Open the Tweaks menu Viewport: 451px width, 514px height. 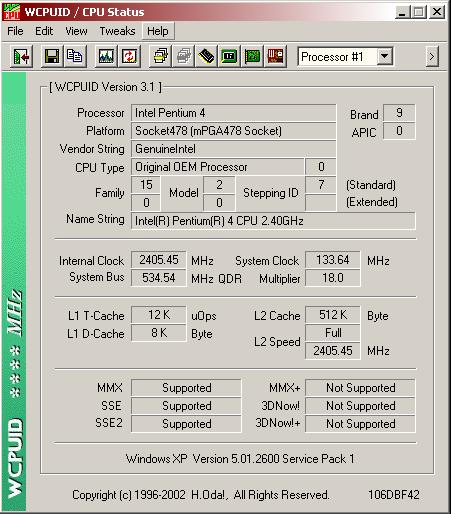pyautogui.click(x=117, y=31)
